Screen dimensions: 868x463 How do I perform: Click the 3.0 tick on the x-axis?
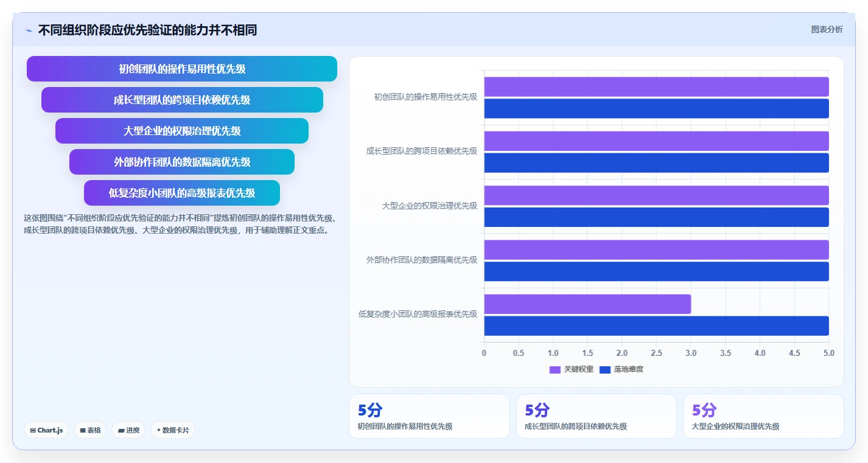(691, 353)
